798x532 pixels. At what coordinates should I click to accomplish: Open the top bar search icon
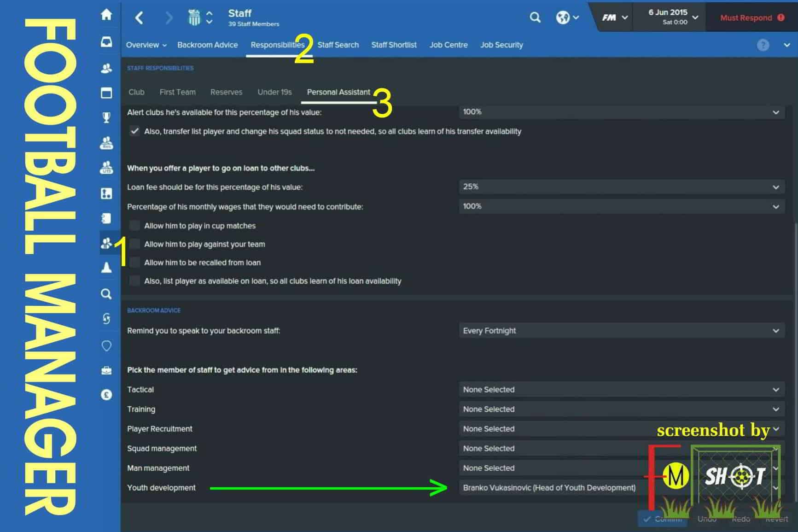[x=535, y=18]
